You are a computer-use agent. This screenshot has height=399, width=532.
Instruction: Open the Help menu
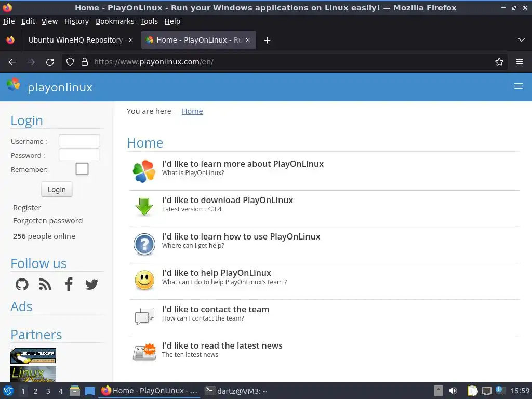[172, 21]
